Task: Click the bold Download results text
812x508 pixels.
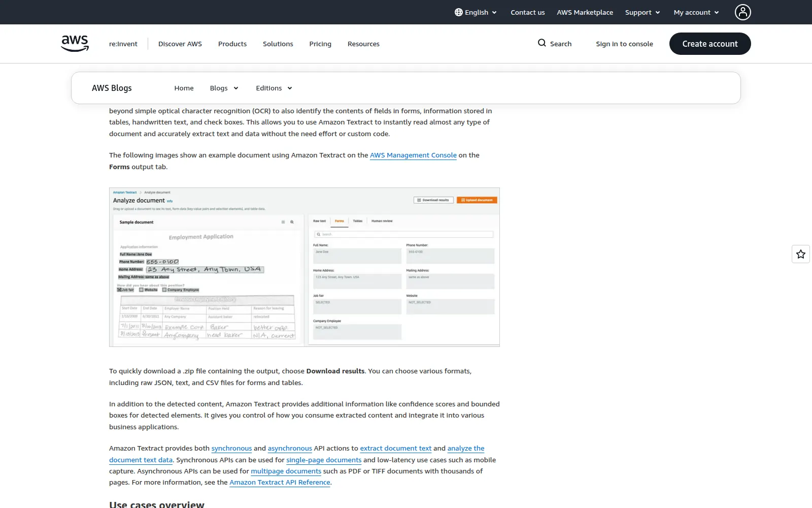Action: coord(335,371)
